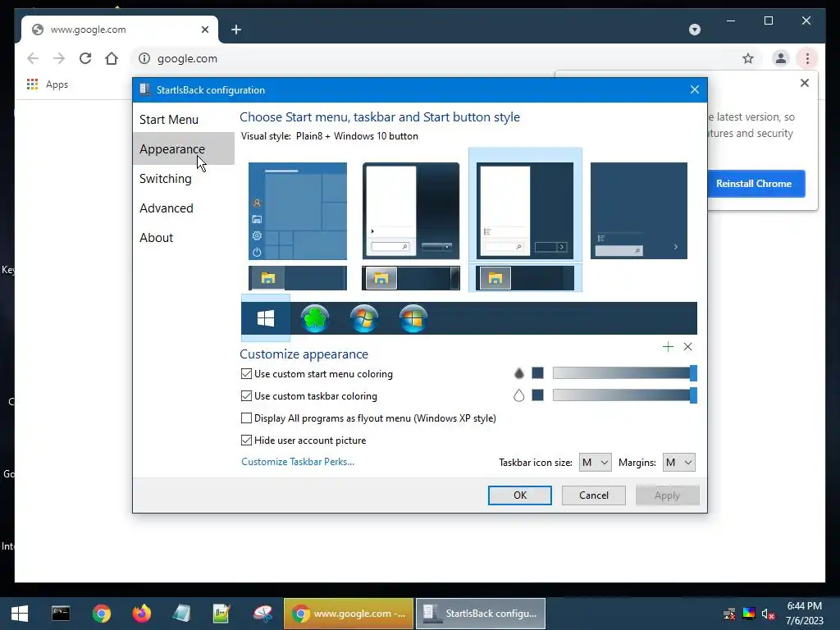Click Cancel in StartIsBack configuration

[x=594, y=495]
